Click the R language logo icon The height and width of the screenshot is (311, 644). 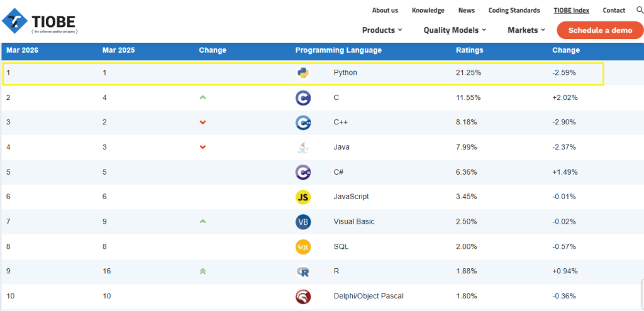click(x=303, y=271)
